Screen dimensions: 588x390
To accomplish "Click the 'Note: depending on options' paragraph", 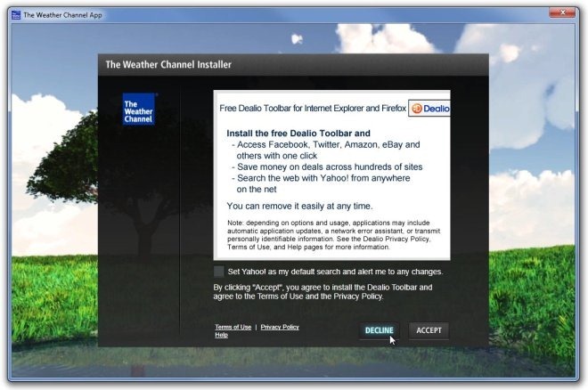I will [333, 235].
